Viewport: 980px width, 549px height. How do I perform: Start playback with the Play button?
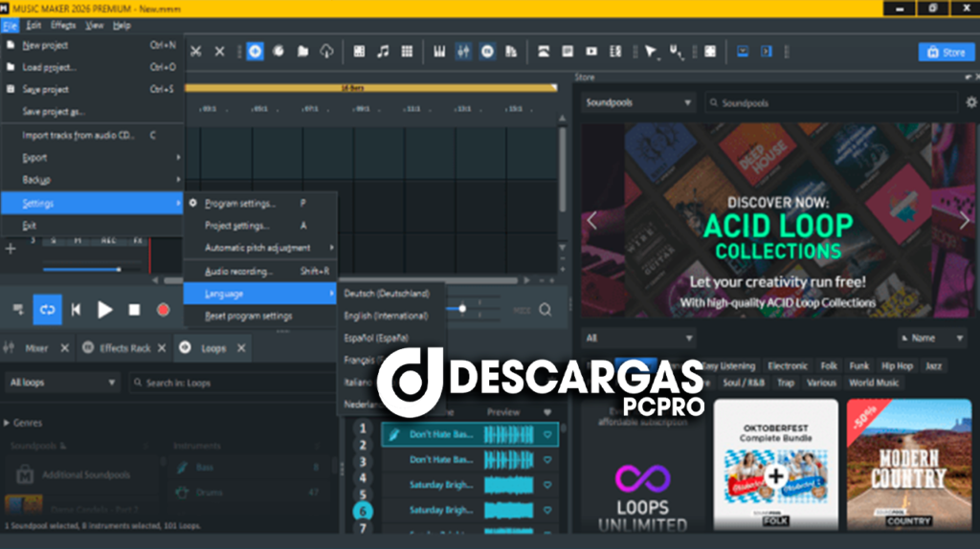(105, 309)
